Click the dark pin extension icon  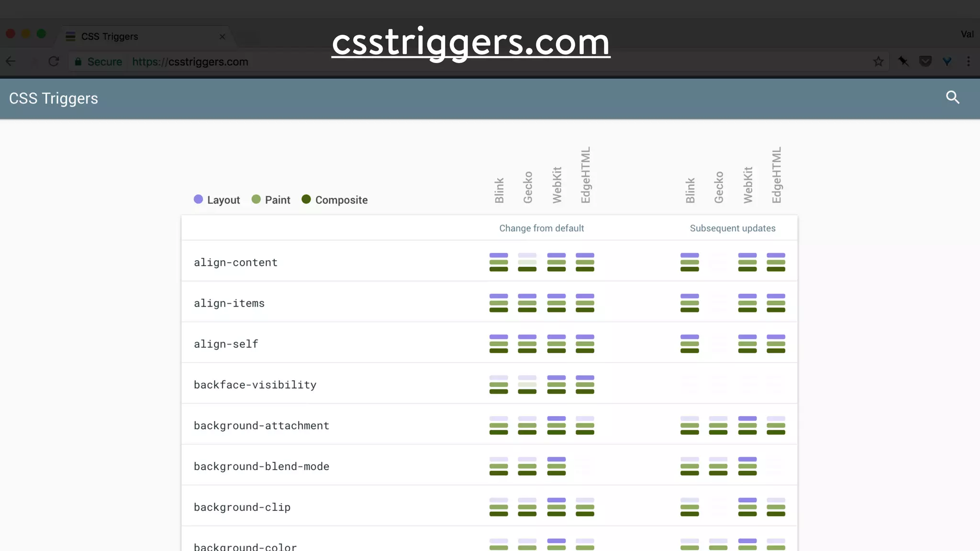(903, 61)
